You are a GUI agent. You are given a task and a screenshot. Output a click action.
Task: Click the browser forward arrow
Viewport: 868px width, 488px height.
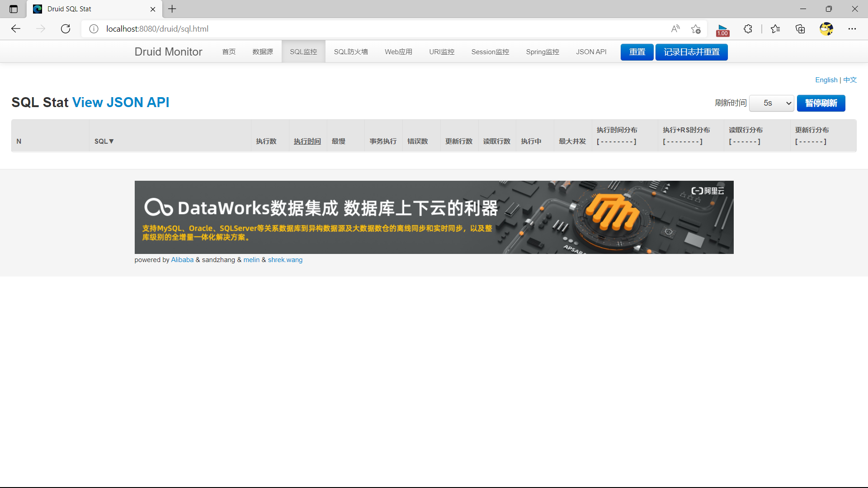tap(41, 29)
